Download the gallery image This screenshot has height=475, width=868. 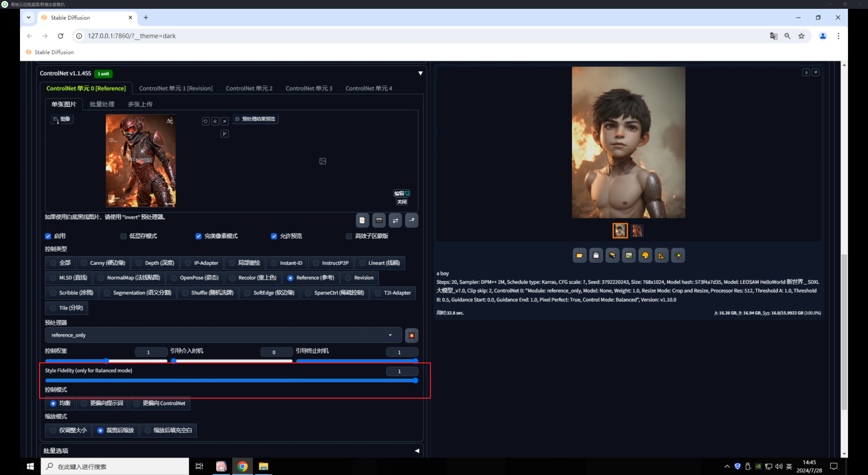click(x=806, y=72)
